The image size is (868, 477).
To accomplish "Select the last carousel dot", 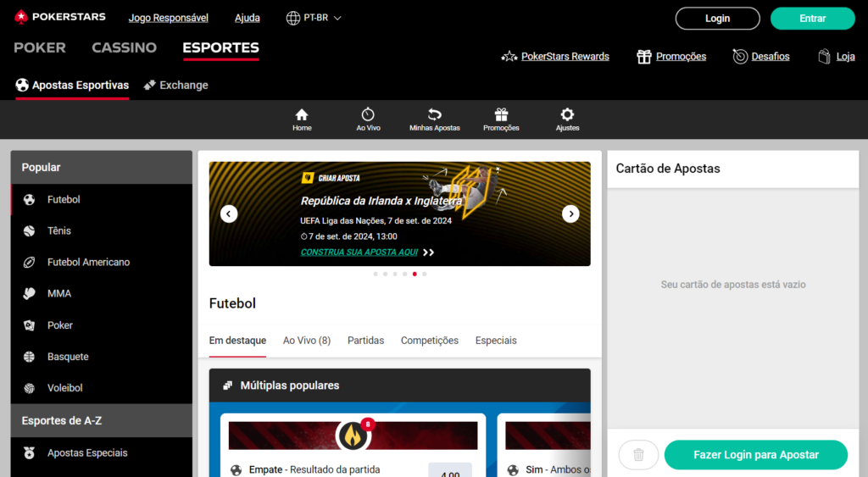I will click(x=425, y=274).
